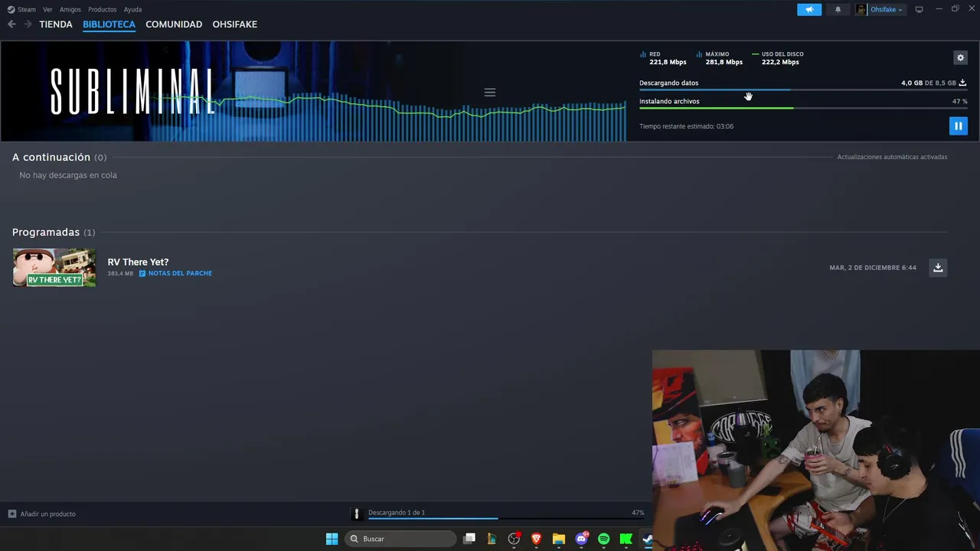Image resolution: width=980 pixels, height=551 pixels.
Task: Click the drag handle on download graph
Action: click(490, 93)
